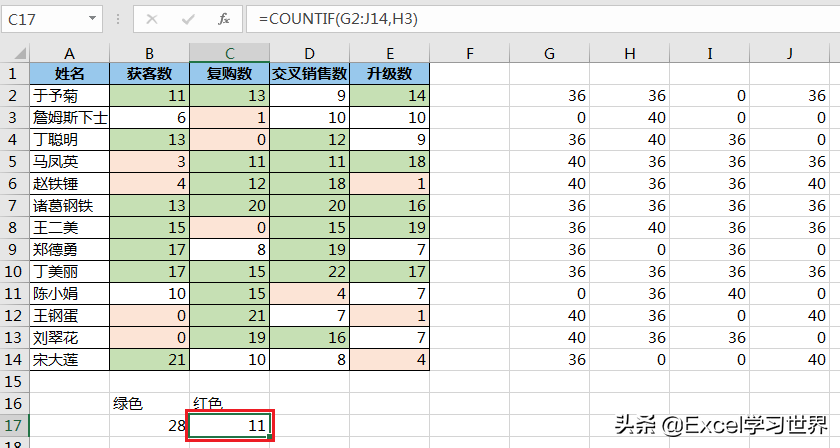Select red cell C3 with value 1

click(x=229, y=118)
